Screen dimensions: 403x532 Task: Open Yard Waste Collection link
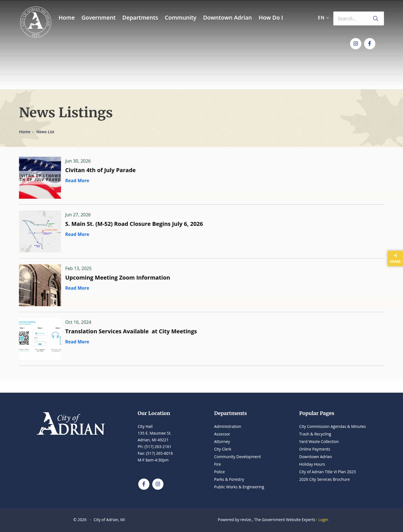319,442
